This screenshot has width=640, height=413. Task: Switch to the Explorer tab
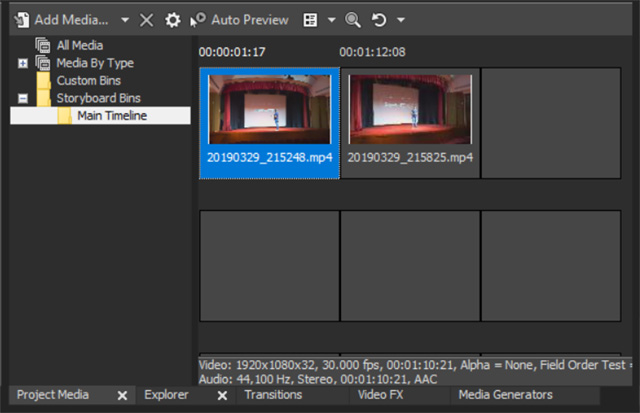(166, 395)
